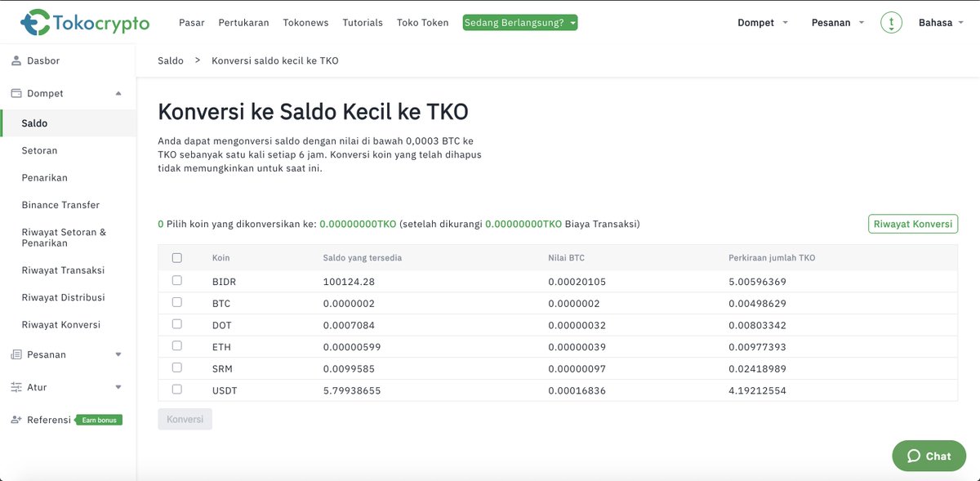980x481 pixels.
Task: Click the Dompet wallet icon in sidebar
Action: pyautogui.click(x=16, y=93)
